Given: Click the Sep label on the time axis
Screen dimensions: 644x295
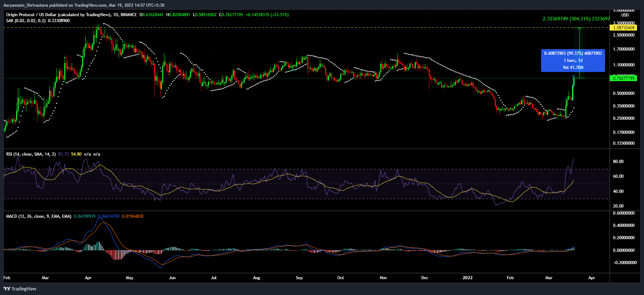Looking at the screenshot, I should [299, 278].
